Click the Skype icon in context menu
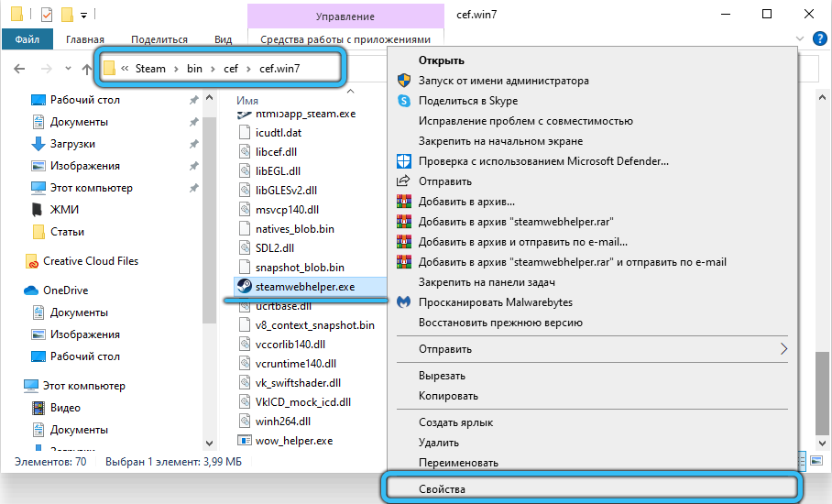This screenshot has height=504, width=832. pyautogui.click(x=403, y=101)
